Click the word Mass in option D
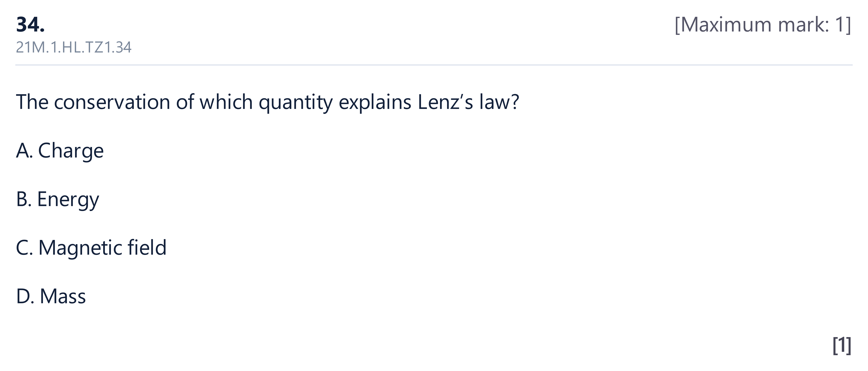Screen dimensions: 868x371 tap(63, 296)
